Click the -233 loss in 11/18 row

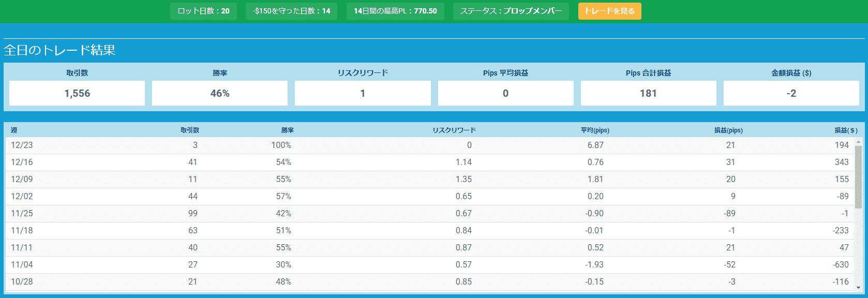click(x=841, y=231)
